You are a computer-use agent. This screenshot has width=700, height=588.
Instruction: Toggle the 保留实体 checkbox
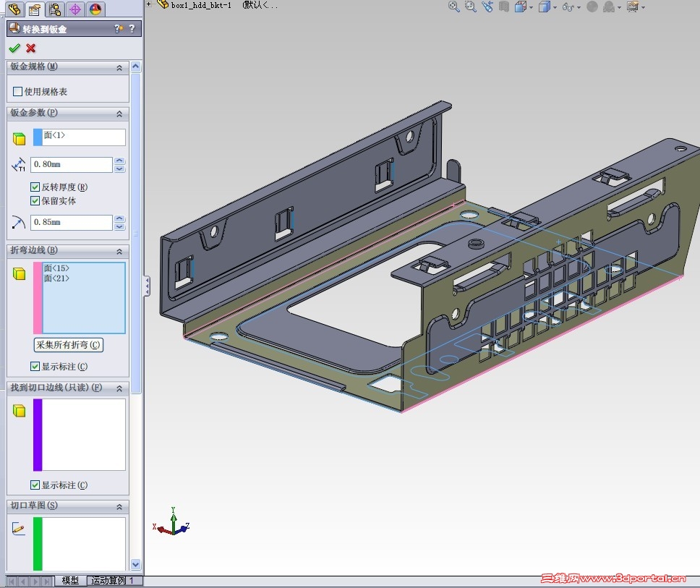pyautogui.click(x=35, y=200)
